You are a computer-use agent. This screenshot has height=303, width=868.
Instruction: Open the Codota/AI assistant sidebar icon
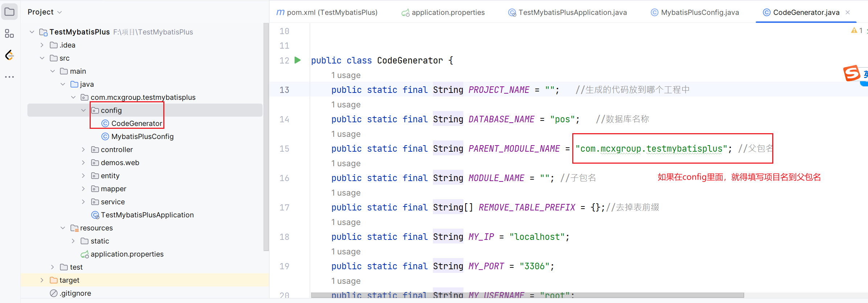coord(9,55)
